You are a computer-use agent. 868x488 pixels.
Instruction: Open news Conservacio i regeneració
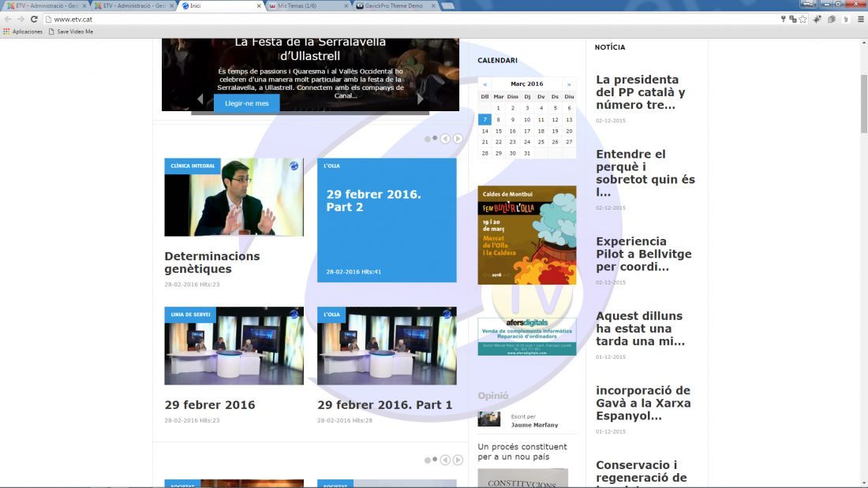(641, 474)
